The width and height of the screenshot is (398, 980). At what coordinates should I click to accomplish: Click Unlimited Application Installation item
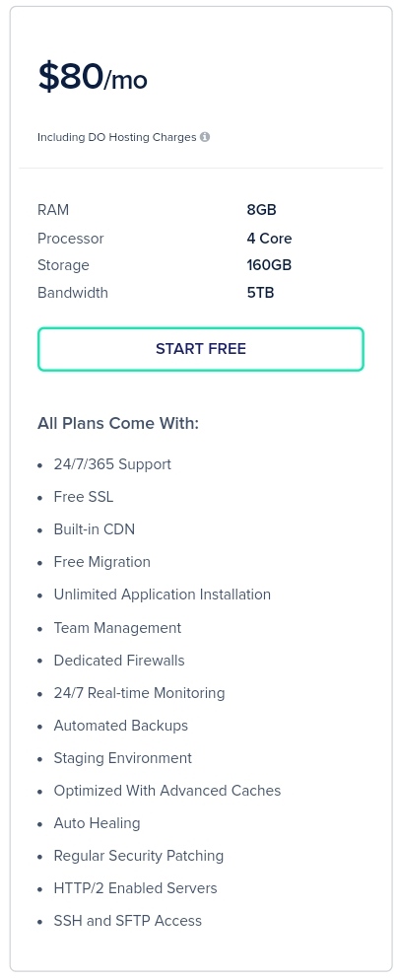pos(163,595)
